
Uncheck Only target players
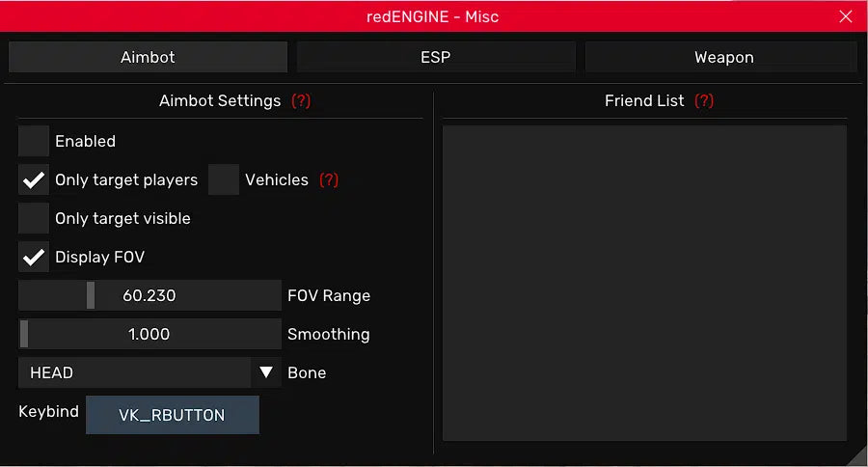click(34, 180)
